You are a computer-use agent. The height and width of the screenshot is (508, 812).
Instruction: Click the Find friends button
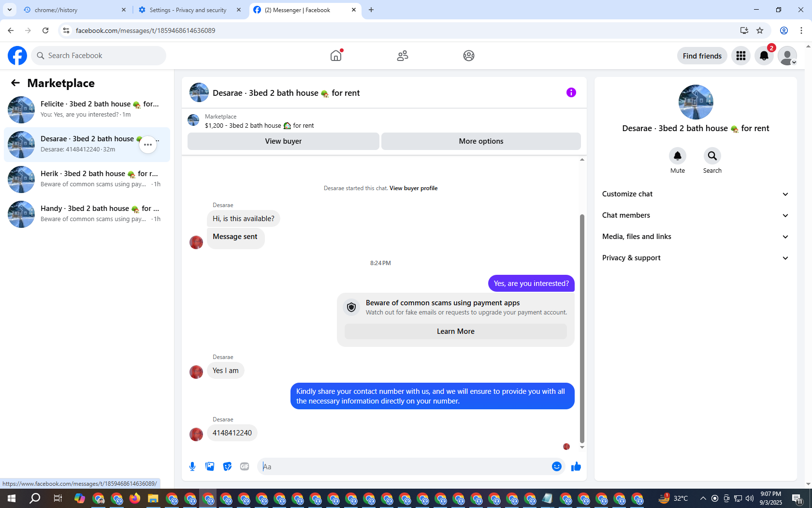point(702,56)
